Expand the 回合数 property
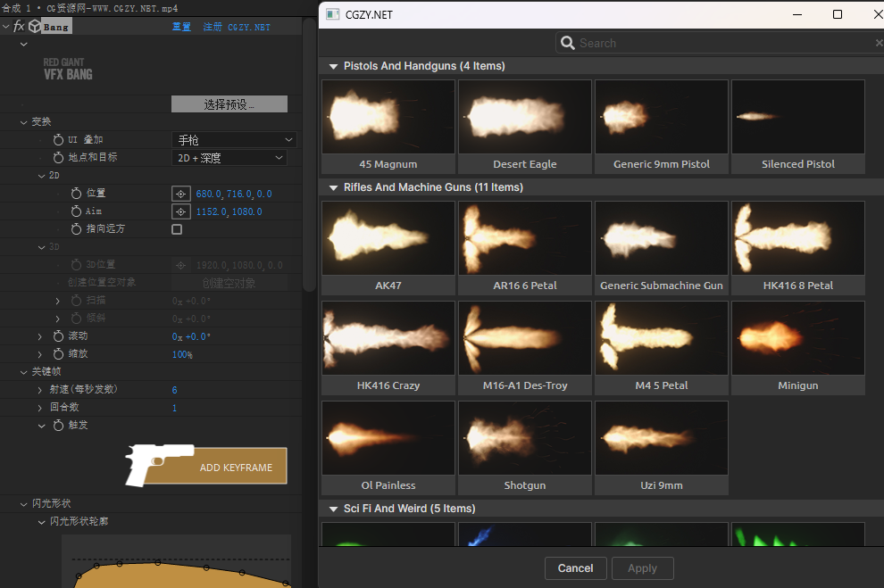Image resolution: width=884 pixels, height=588 pixels. coord(40,407)
